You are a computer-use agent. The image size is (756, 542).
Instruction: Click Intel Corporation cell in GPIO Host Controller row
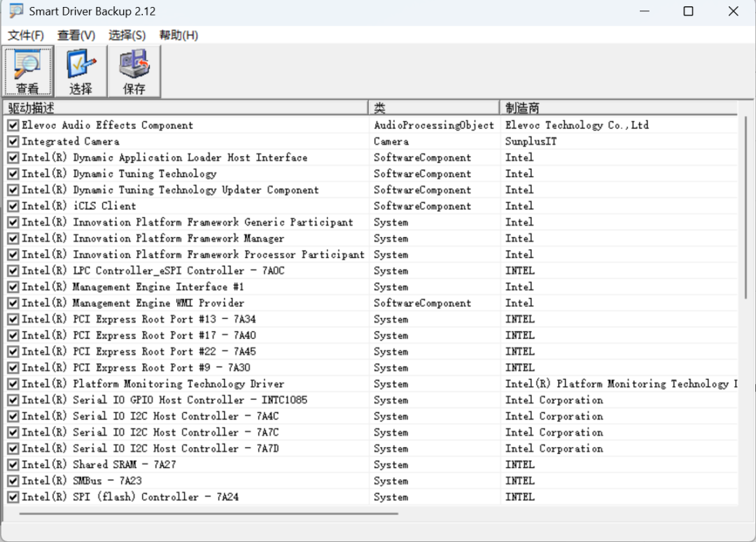coord(554,400)
